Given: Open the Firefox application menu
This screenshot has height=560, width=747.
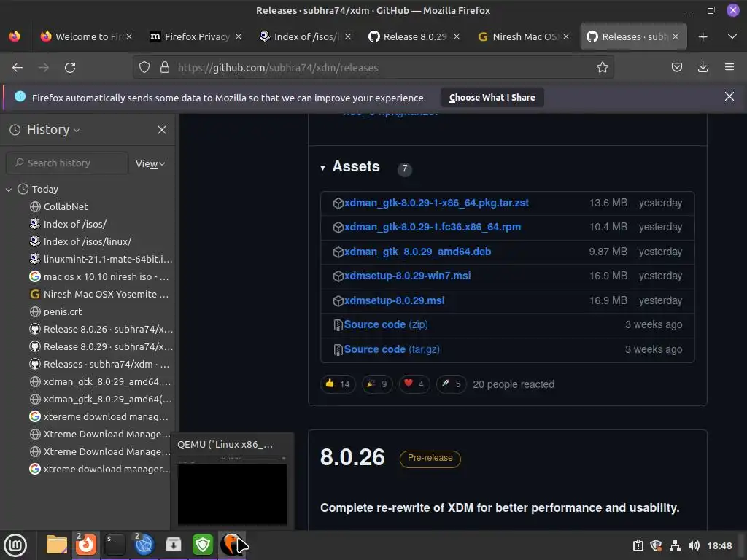Looking at the screenshot, I should point(729,68).
